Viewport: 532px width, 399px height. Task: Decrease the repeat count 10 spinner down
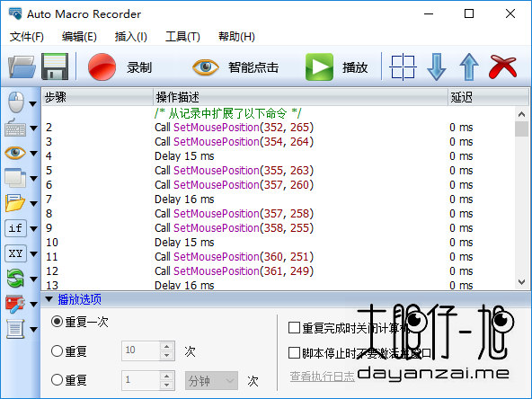(x=166, y=355)
